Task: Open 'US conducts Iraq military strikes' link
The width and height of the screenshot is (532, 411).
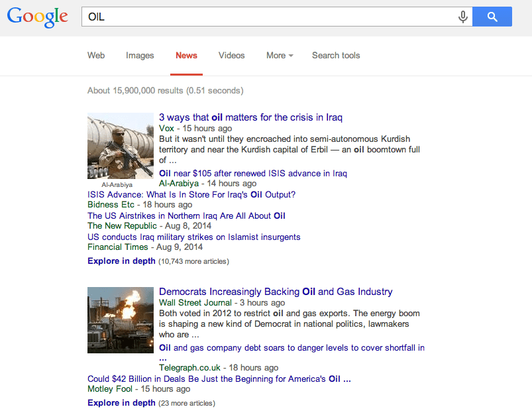Action: (x=193, y=237)
